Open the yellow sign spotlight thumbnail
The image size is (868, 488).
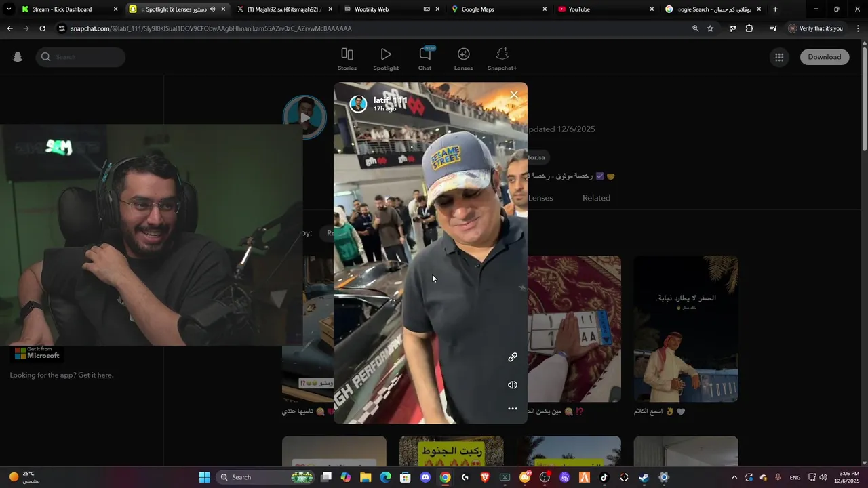452,451
